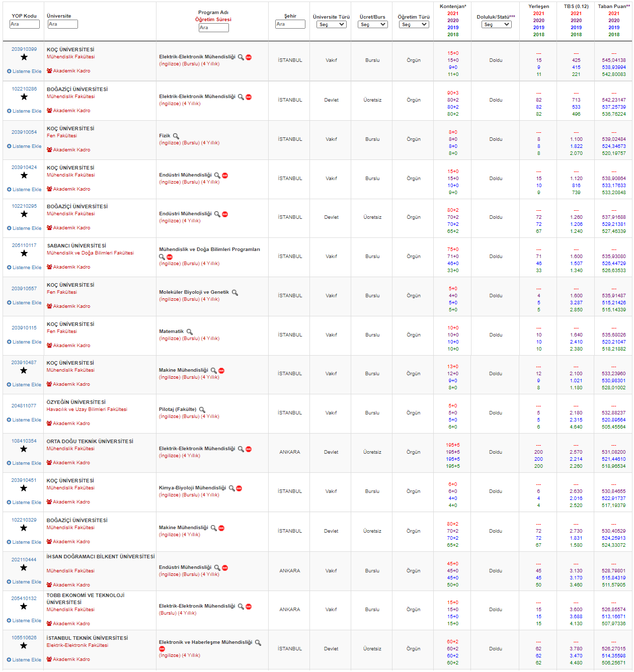The height and width of the screenshot is (672, 634).
Task: Click the magnifier icon beside Matematik
Action: pos(190,332)
